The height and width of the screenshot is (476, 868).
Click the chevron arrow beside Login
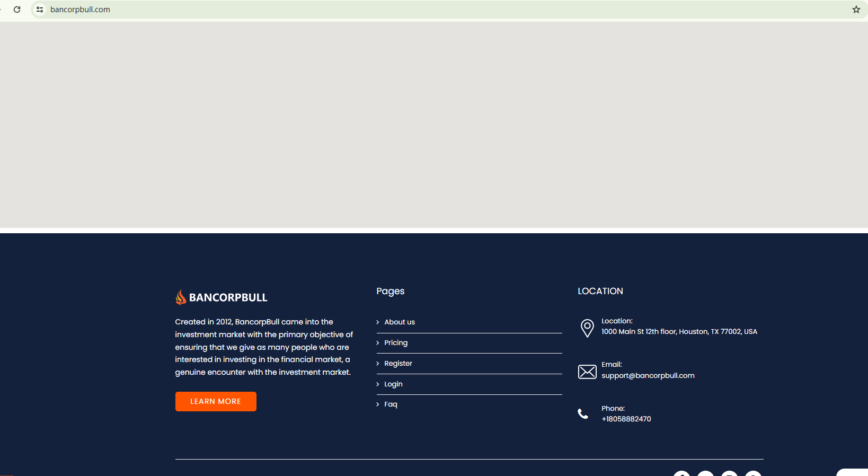pos(378,384)
